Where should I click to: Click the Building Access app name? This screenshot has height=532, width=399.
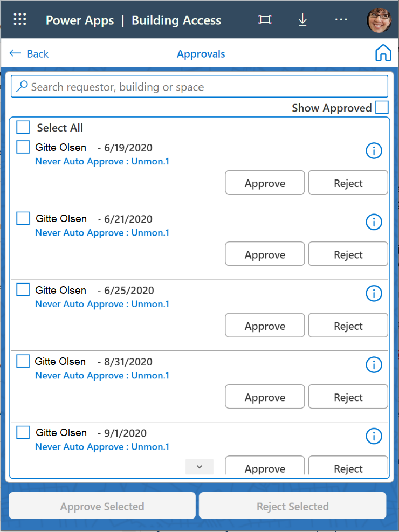(176, 20)
